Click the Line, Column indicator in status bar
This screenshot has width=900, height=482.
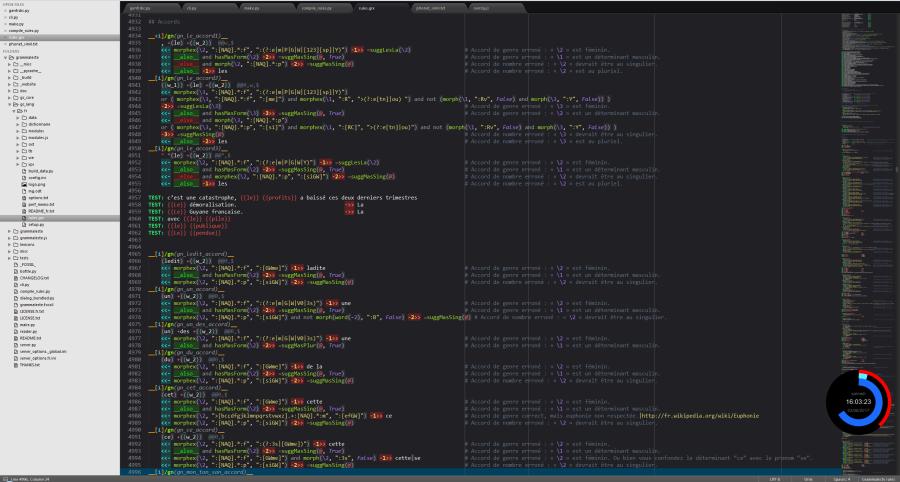click(x=30, y=479)
